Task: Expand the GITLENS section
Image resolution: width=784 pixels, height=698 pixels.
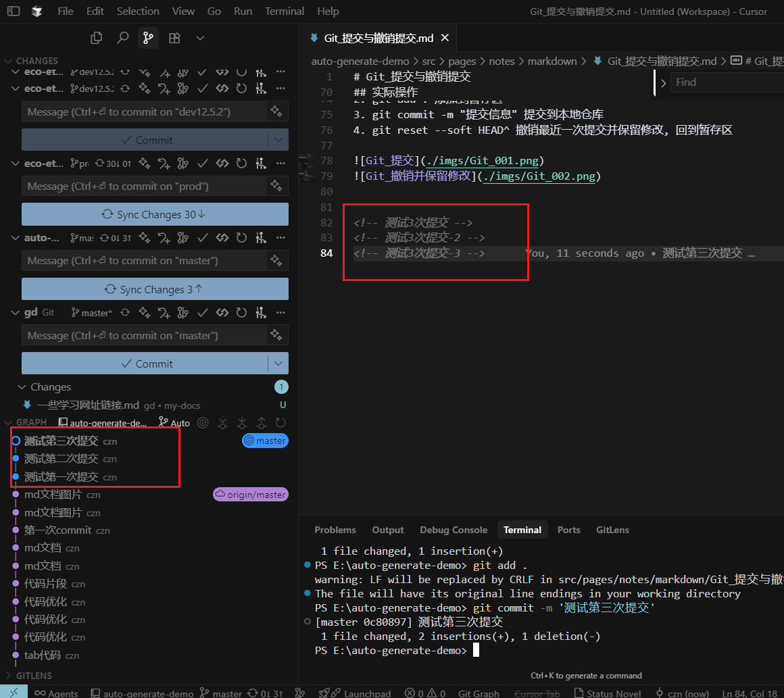Action: click(34, 675)
